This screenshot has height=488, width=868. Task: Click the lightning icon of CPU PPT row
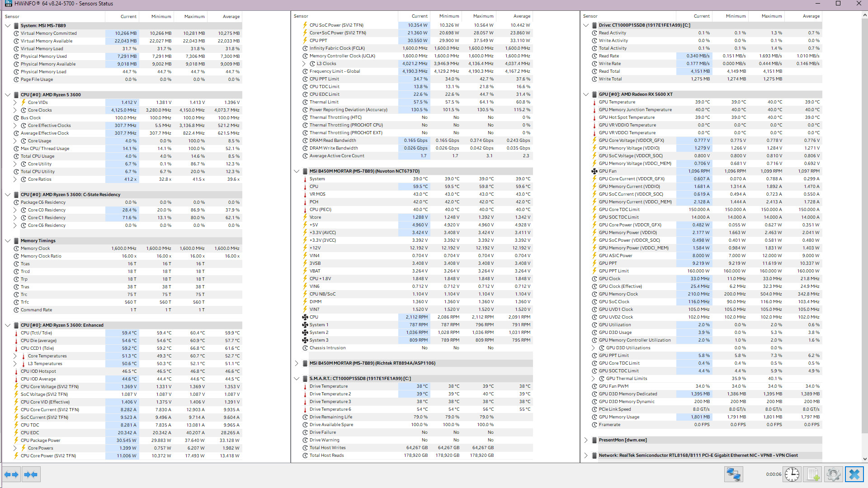305,41
